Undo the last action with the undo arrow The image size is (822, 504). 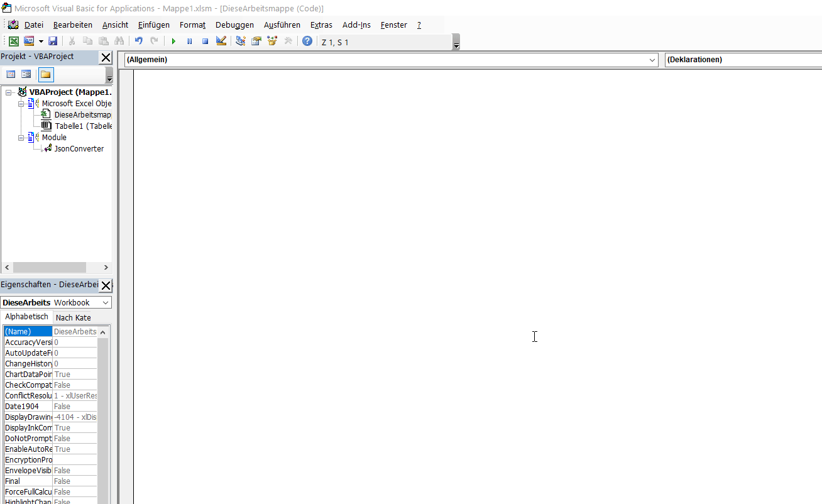[138, 41]
